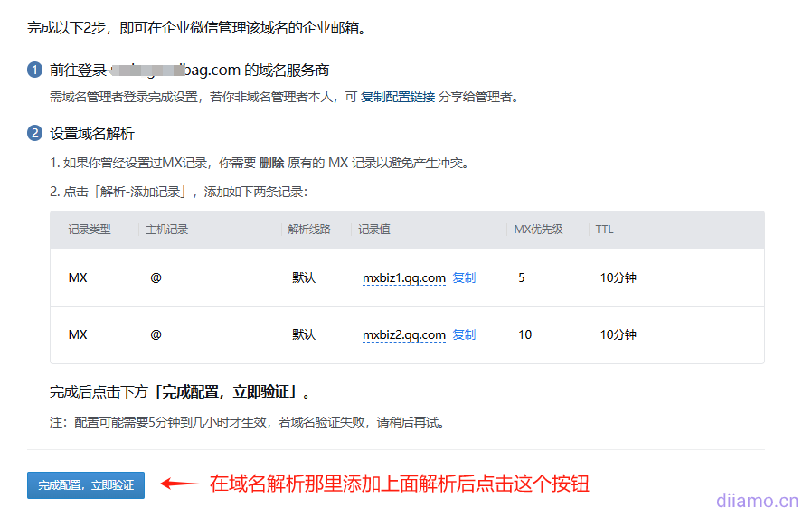812x517 pixels.
Task: Copy the mxbiz1.qq.com record value via 复制
Action: pyautogui.click(x=464, y=277)
